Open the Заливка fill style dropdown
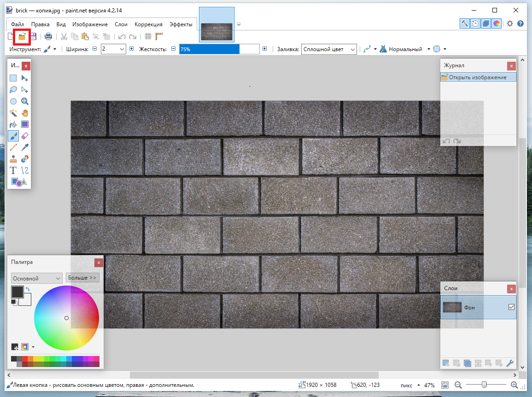The height and width of the screenshot is (397, 532). click(x=329, y=49)
